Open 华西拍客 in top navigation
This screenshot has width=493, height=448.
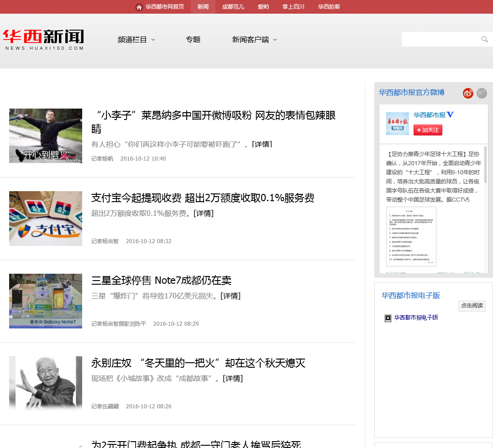(x=329, y=7)
